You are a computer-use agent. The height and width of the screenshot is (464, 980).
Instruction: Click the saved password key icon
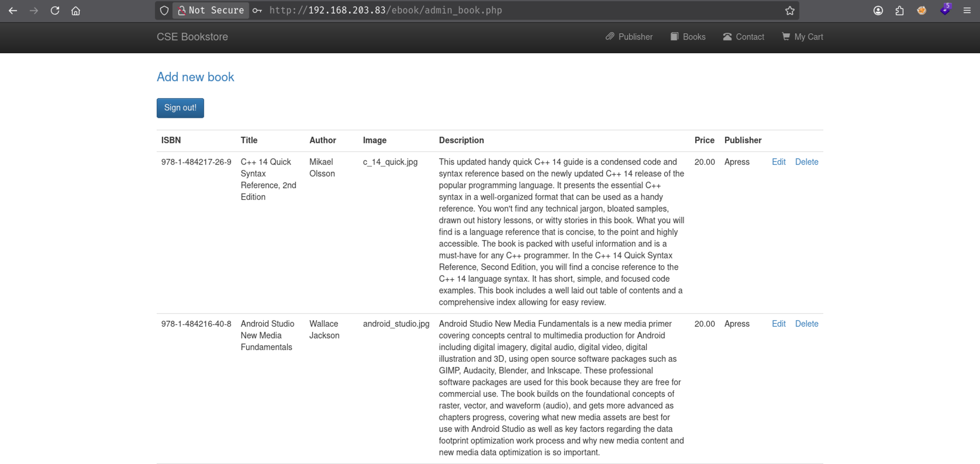(258, 11)
